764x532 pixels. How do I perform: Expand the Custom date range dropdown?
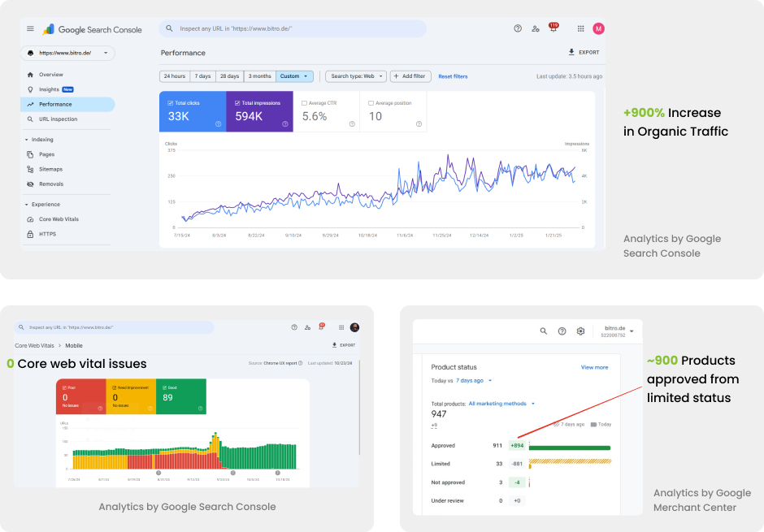(294, 76)
